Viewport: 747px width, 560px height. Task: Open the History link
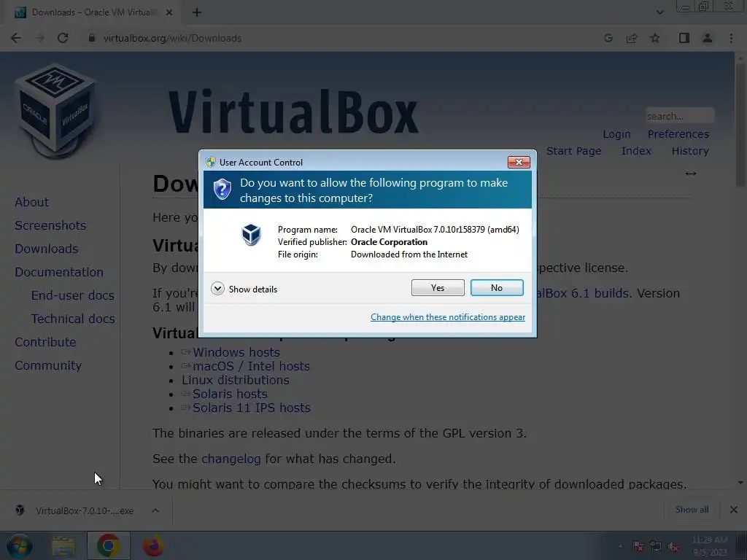(x=690, y=151)
